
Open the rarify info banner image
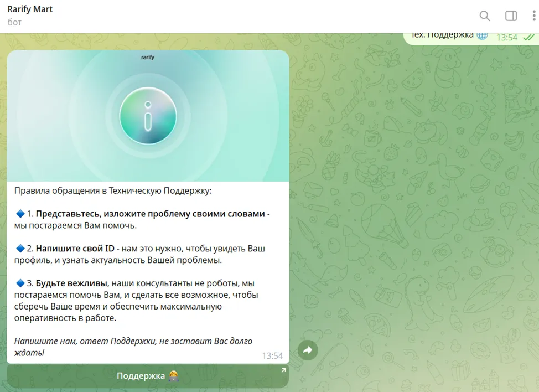click(148, 116)
